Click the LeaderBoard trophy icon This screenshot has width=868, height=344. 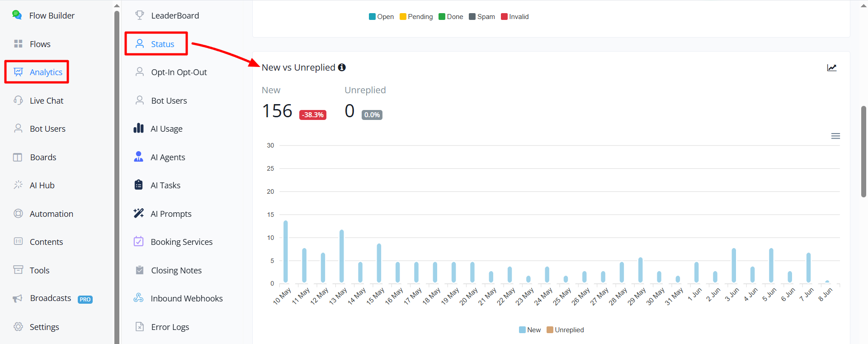140,15
